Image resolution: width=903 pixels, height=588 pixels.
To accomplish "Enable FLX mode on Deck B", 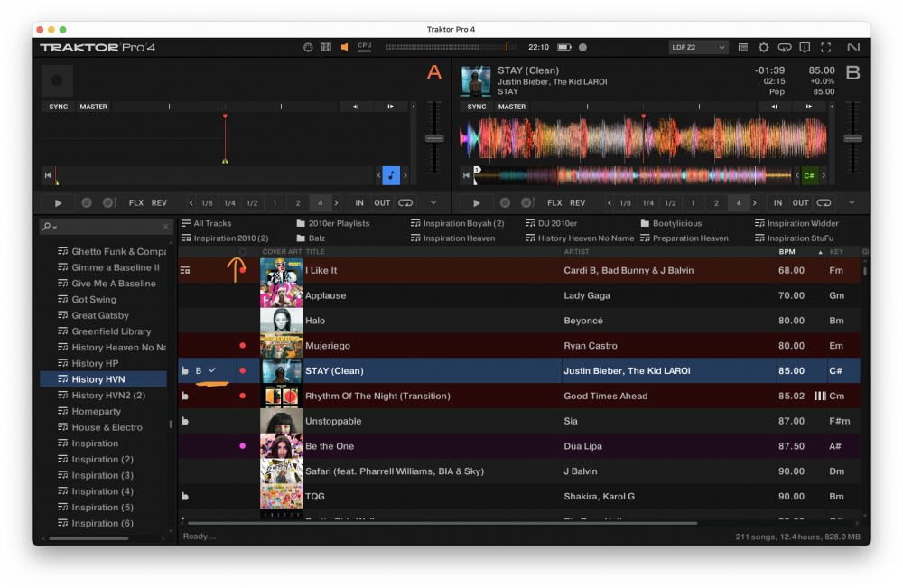I will point(554,202).
